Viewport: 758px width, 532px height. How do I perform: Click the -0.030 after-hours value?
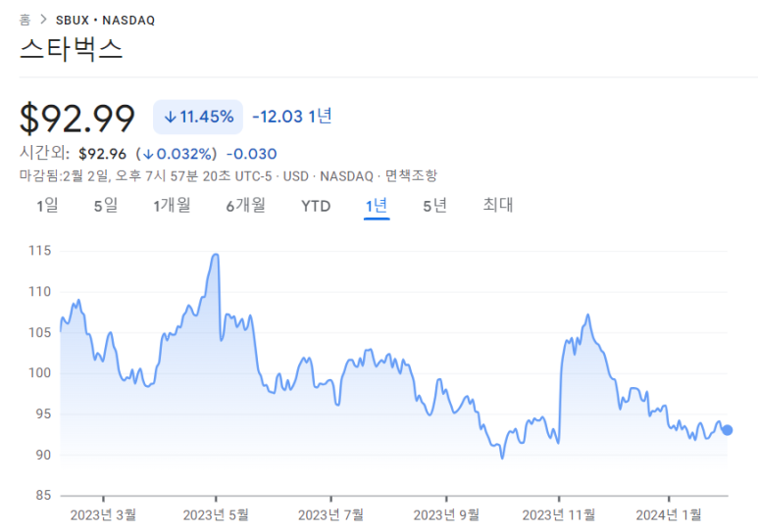pos(252,154)
